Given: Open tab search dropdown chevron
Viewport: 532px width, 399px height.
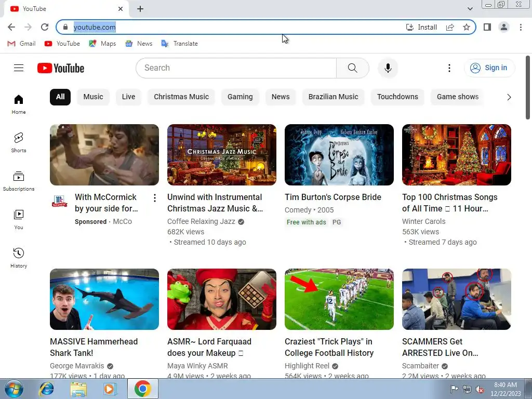Looking at the screenshot, I should [x=470, y=9].
